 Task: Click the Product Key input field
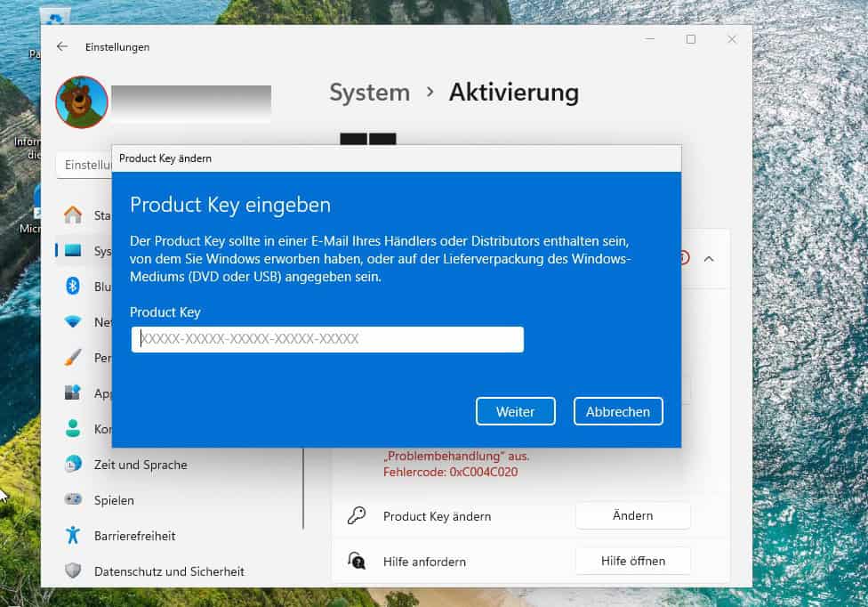tap(327, 339)
